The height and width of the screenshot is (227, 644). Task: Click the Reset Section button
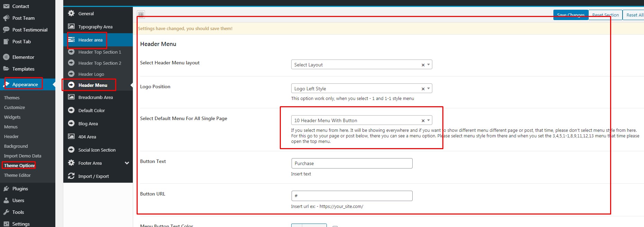pyautogui.click(x=605, y=15)
